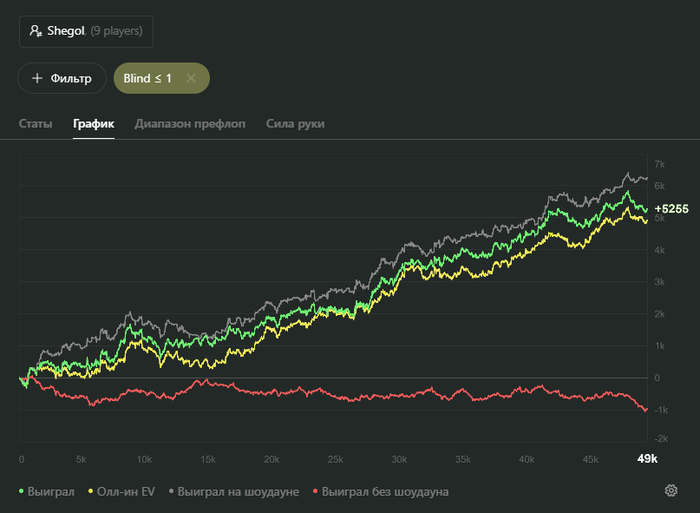Viewport: 700px width, 513px height.
Task: Click the player icon beside Shegol
Action: click(x=35, y=31)
